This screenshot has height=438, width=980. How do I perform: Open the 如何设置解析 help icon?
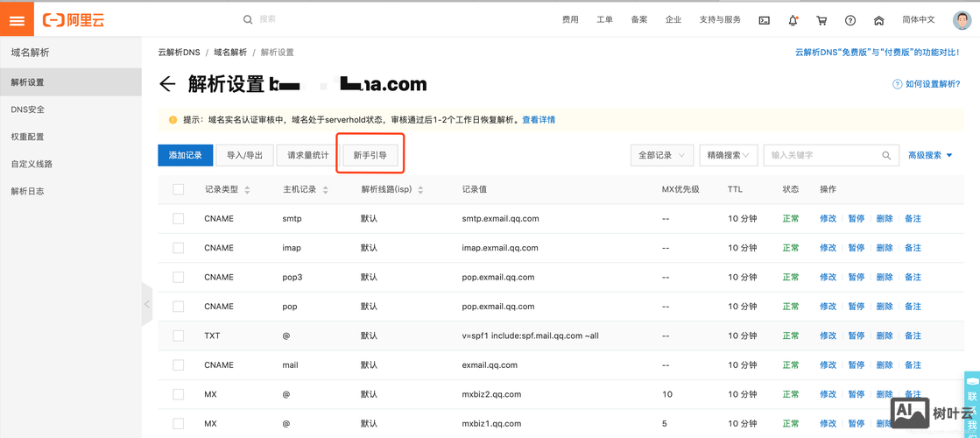(x=897, y=84)
